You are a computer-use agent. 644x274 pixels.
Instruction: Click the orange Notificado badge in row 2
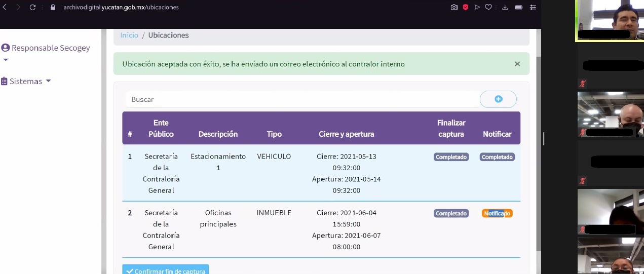coord(497,214)
